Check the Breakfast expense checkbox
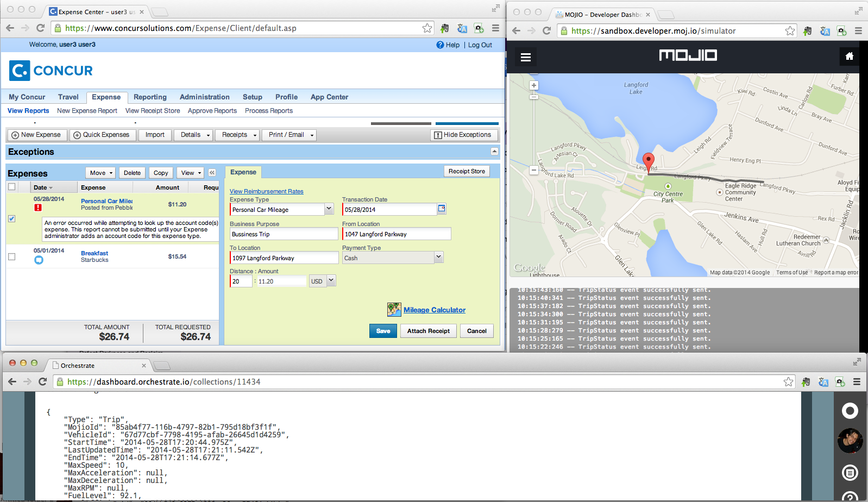 [11, 256]
